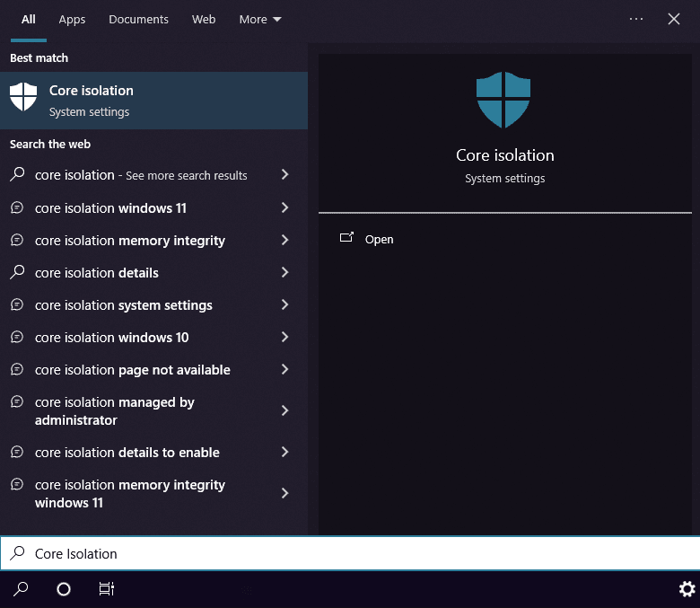Viewport: 700px width, 608px height.
Task: Click chat icon beside 'core isolation system settings'
Action: (x=17, y=304)
